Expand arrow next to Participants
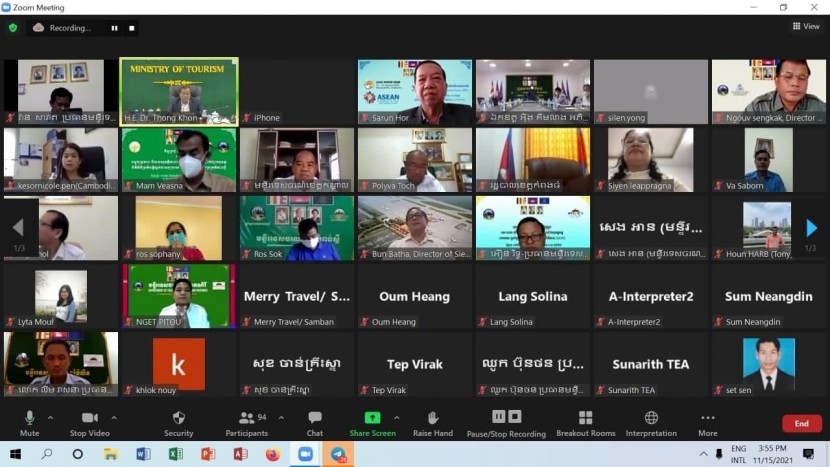830x467 pixels. coord(280,417)
